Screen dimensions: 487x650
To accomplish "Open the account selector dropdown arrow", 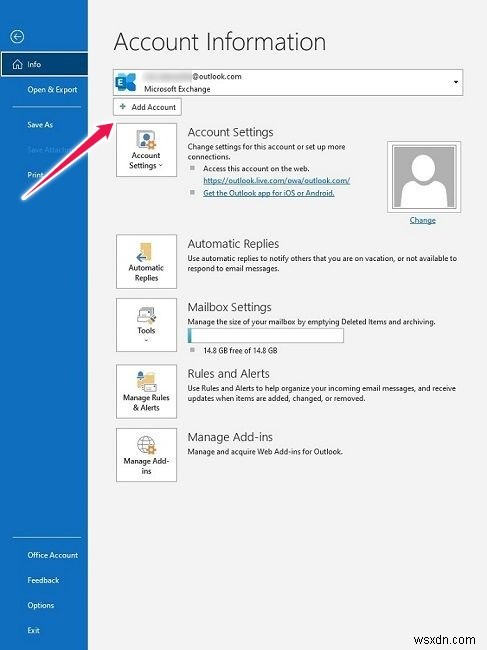I will [x=456, y=82].
